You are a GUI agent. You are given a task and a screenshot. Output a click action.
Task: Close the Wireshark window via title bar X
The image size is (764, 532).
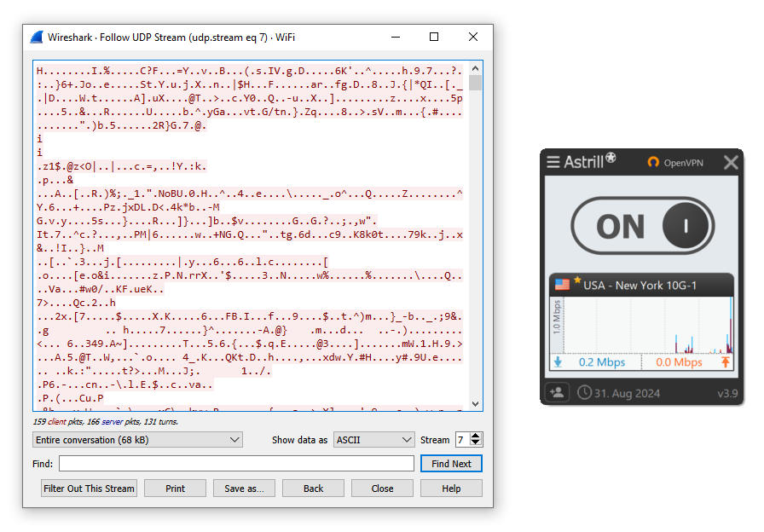coord(472,37)
